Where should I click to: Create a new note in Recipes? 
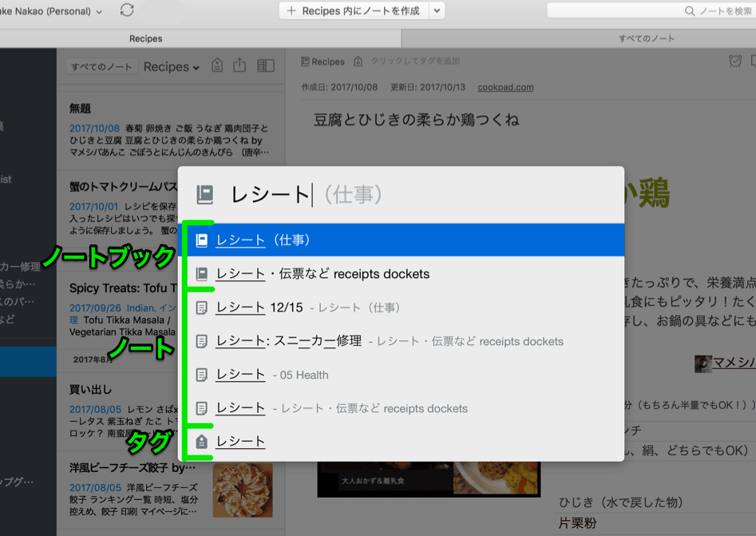click(x=354, y=10)
